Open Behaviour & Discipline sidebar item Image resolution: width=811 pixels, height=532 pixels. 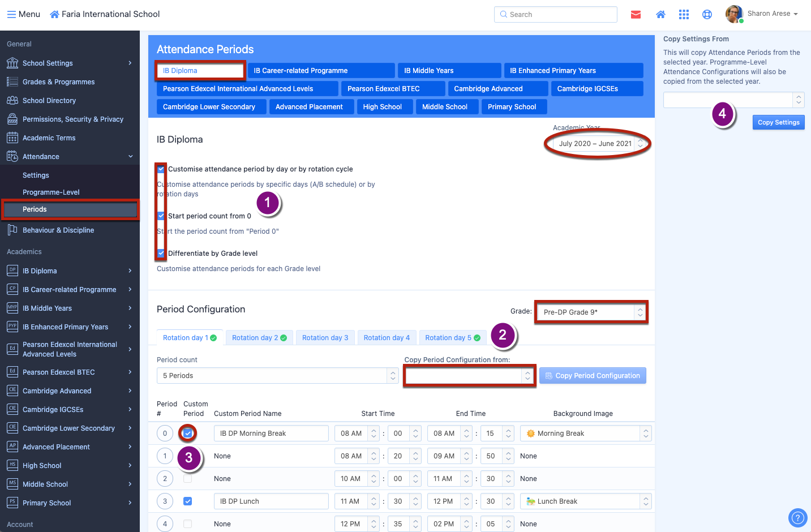tap(58, 230)
